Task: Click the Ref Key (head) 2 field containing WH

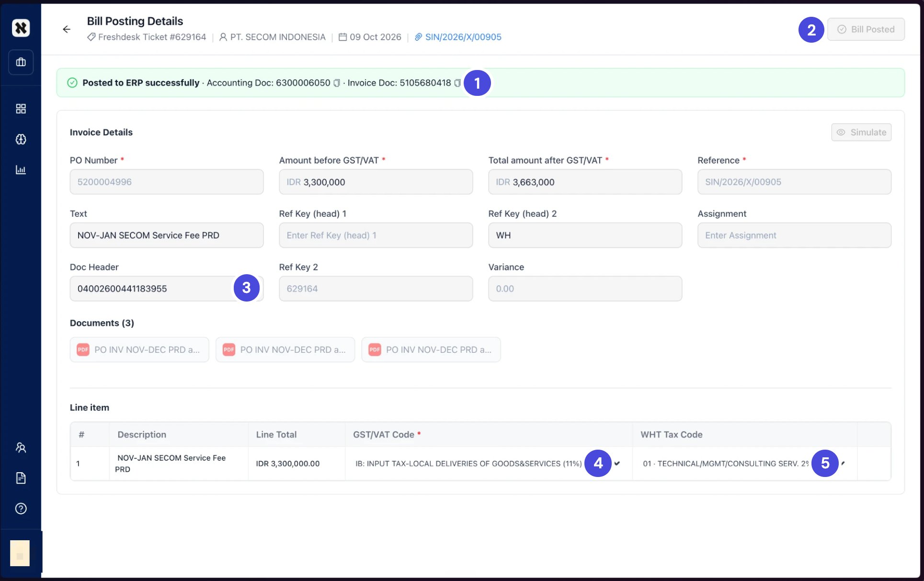Action: pyautogui.click(x=585, y=235)
